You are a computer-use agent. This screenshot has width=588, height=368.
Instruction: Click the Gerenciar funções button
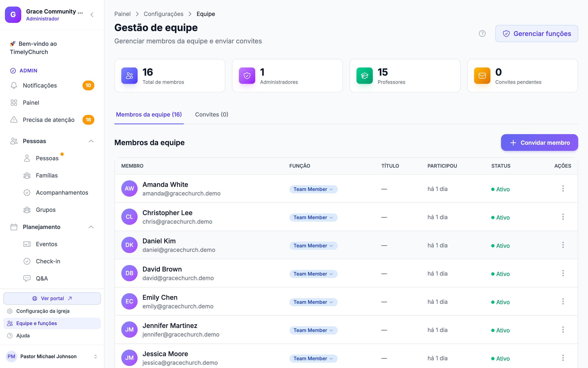537,34
